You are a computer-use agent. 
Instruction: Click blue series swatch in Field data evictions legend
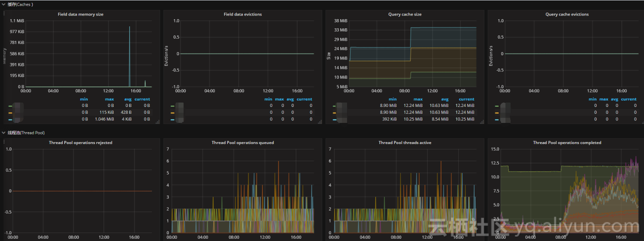point(172,120)
